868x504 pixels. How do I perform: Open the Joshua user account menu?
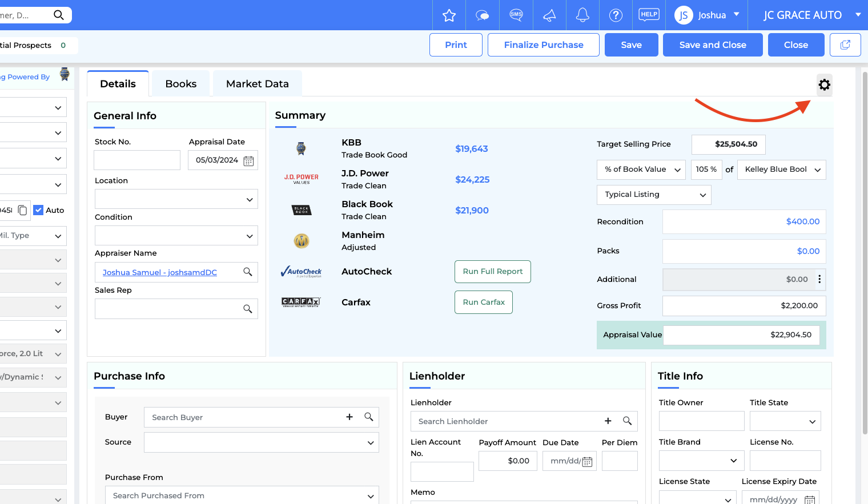(x=706, y=15)
